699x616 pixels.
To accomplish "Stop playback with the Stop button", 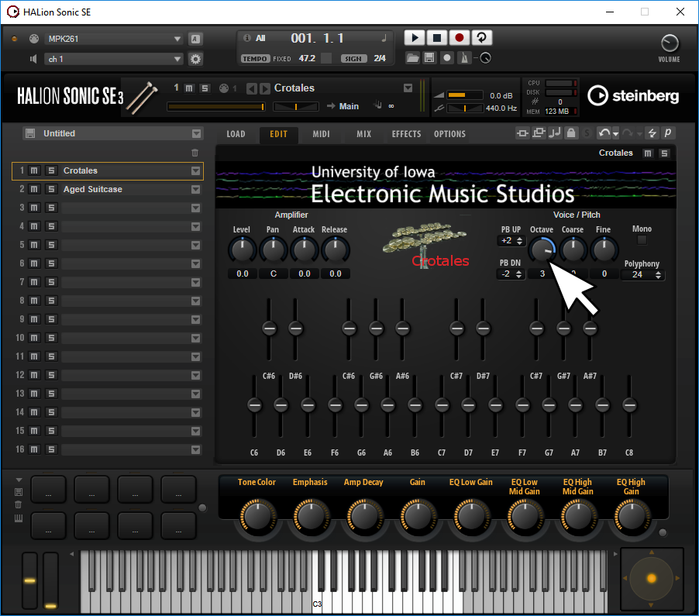I will (437, 38).
